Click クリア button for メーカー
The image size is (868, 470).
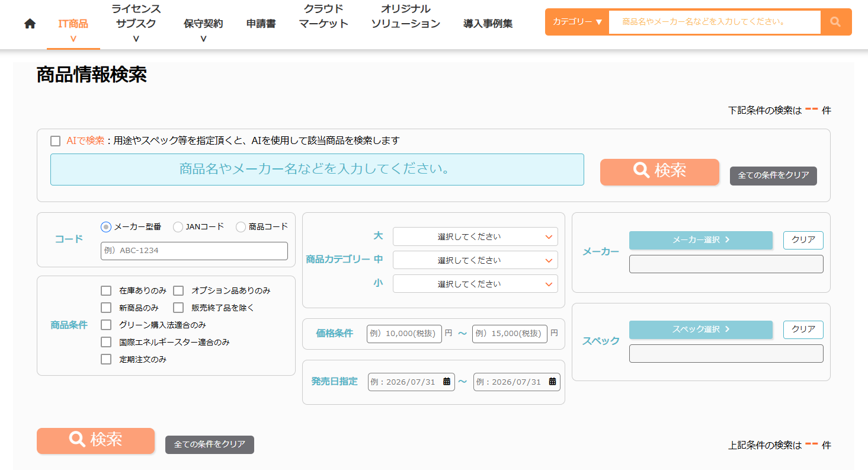(x=803, y=240)
